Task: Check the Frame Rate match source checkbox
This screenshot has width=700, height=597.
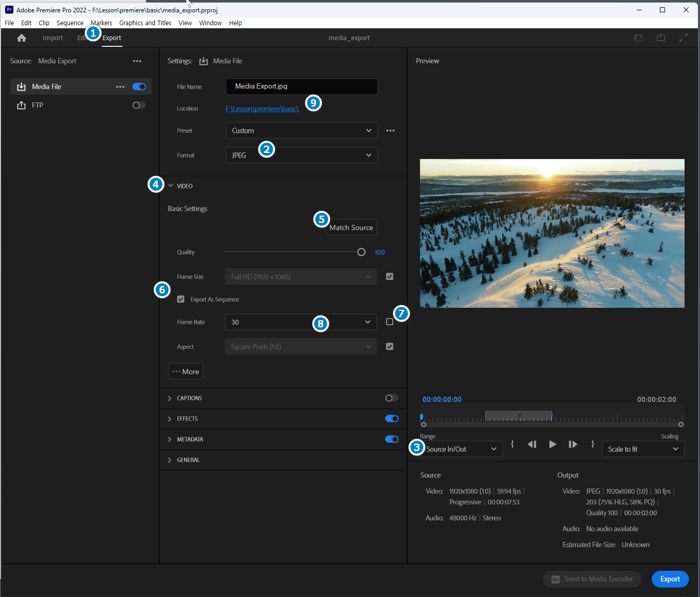Action: pyautogui.click(x=390, y=322)
